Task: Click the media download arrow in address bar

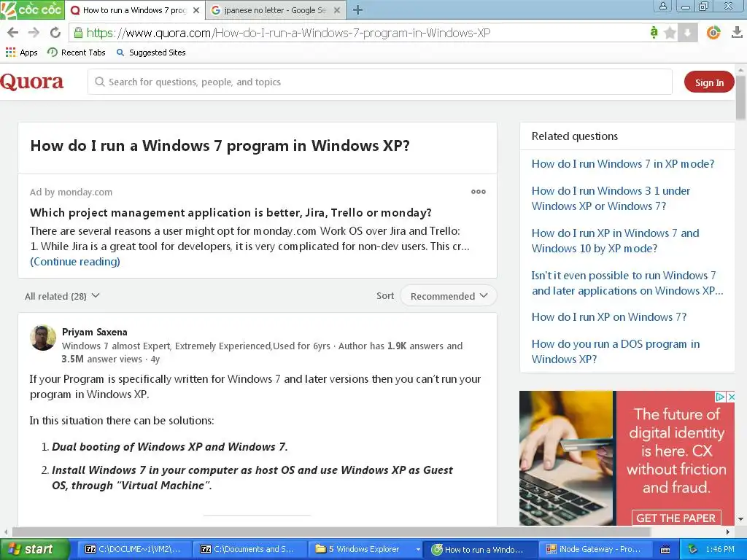Action: pos(687,32)
